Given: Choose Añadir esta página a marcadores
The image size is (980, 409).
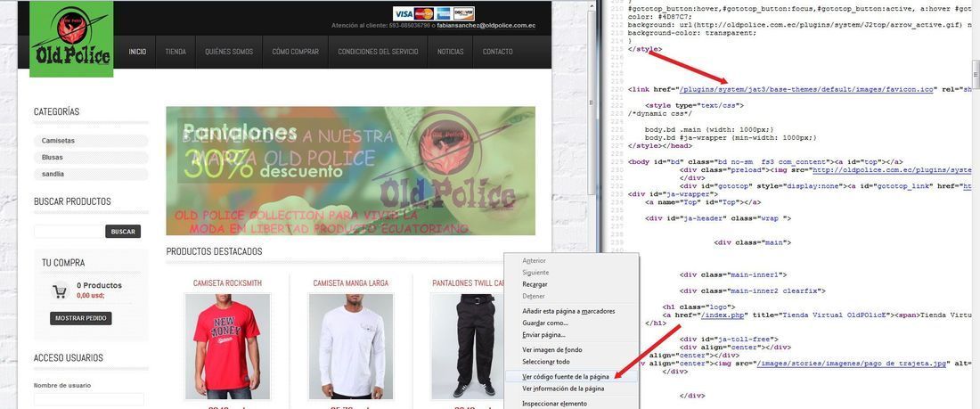Looking at the screenshot, I should (568, 311).
